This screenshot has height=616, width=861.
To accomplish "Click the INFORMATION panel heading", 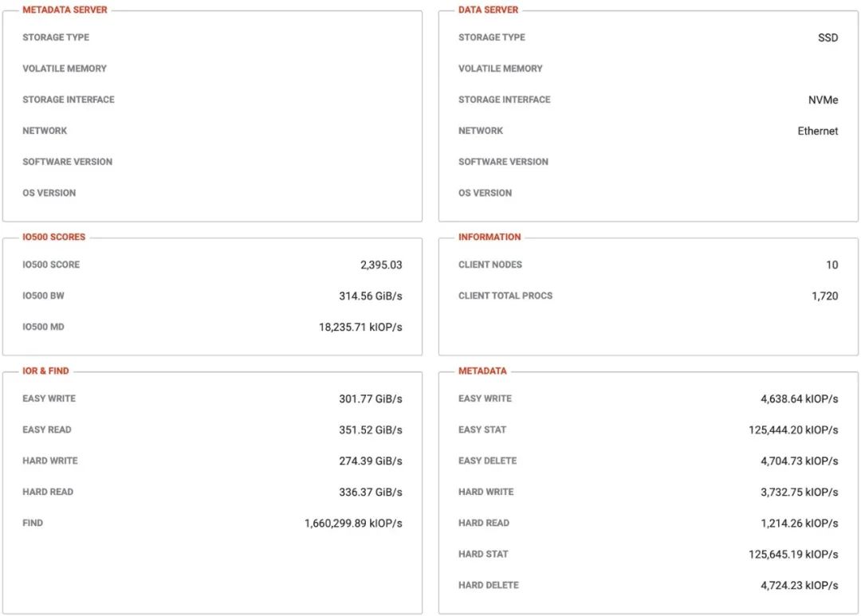I will pyautogui.click(x=489, y=237).
